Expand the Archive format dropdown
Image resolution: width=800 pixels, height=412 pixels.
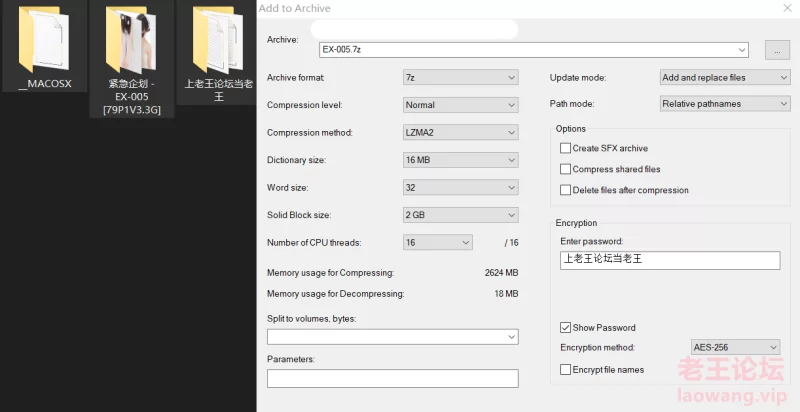460,77
